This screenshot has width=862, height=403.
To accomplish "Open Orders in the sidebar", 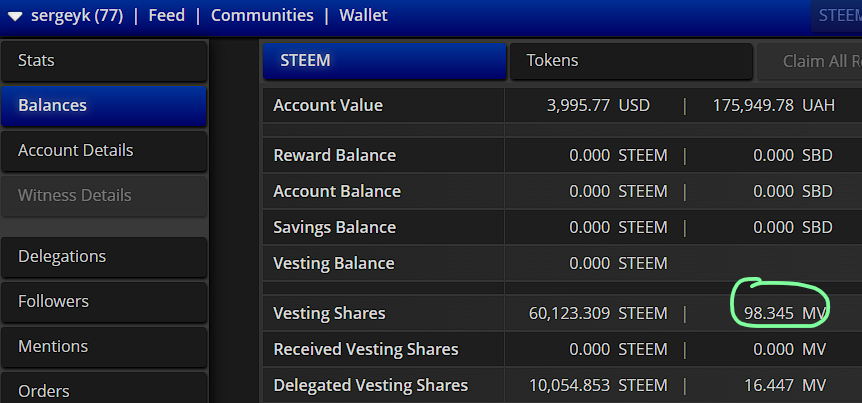I will pyautogui.click(x=104, y=389).
